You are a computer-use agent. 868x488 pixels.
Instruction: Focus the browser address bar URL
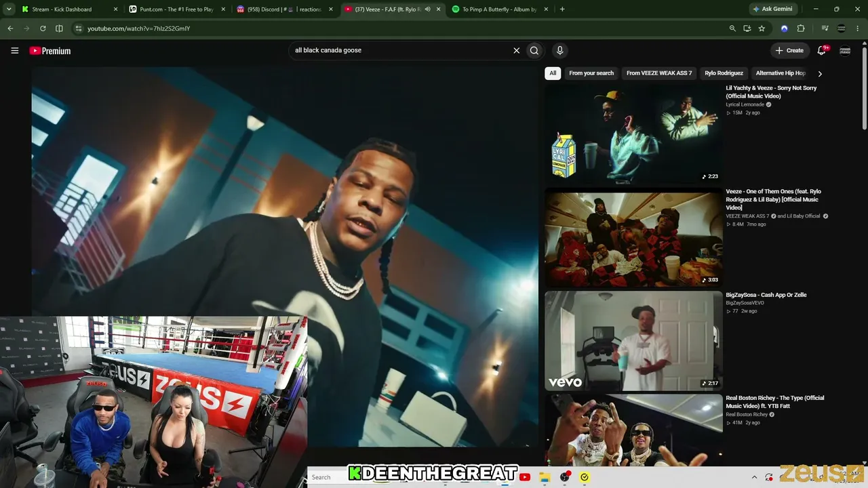[x=138, y=28]
